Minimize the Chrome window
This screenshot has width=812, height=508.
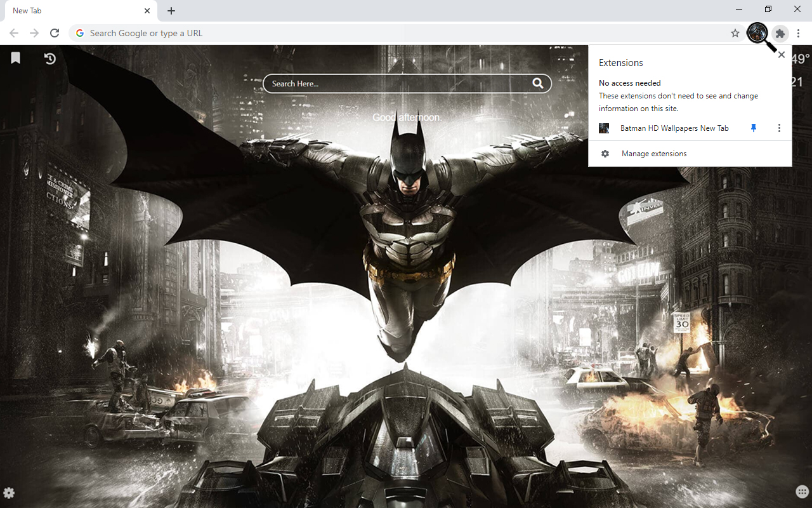click(740, 10)
